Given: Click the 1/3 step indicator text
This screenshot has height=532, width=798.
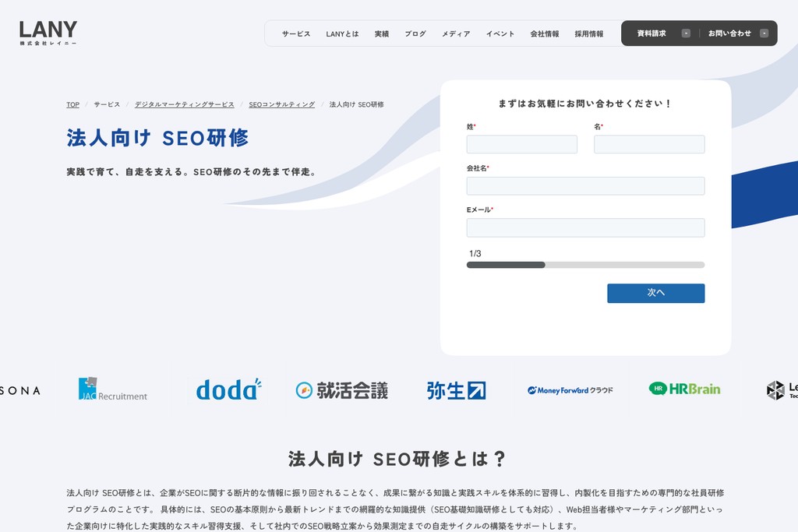Looking at the screenshot, I should pyautogui.click(x=475, y=253).
